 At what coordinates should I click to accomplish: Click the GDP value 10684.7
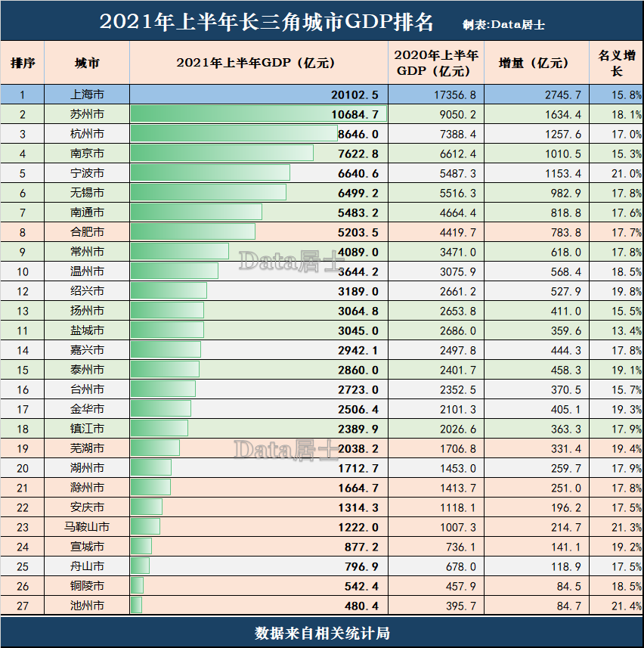pyautogui.click(x=355, y=114)
